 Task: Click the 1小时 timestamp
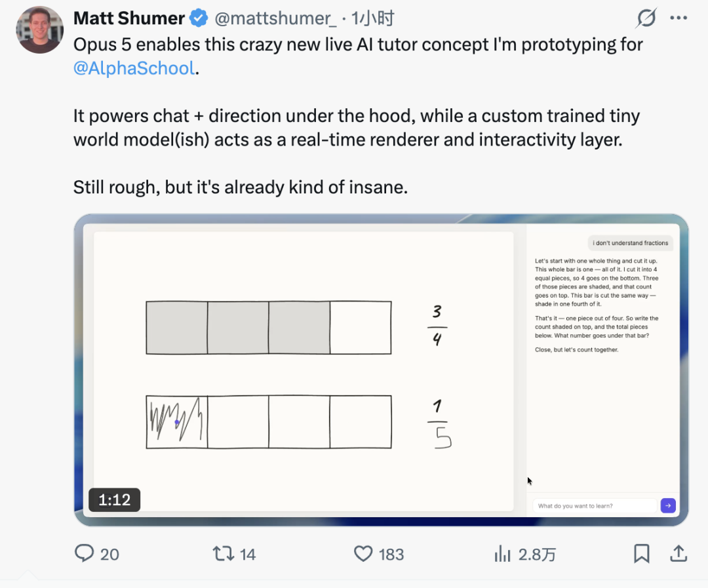372,18
